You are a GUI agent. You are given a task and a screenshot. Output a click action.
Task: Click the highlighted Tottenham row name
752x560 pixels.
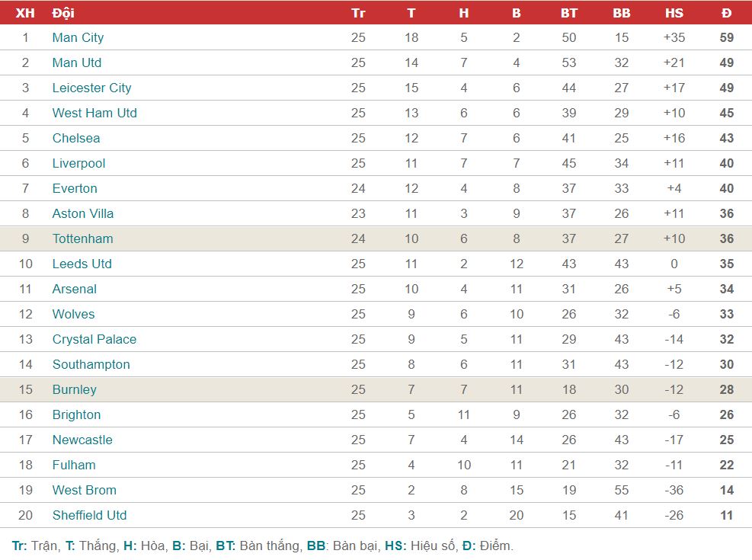click(83, 238)
